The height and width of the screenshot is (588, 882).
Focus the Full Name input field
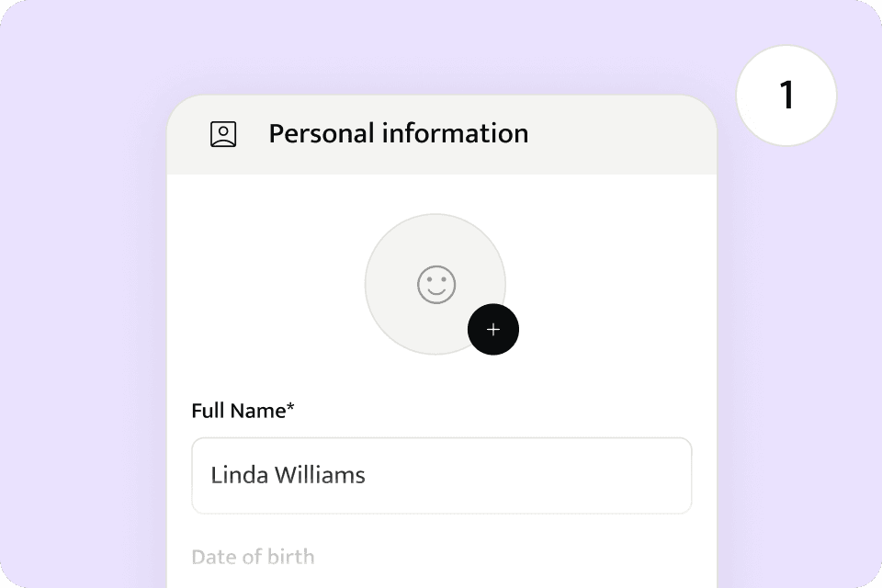[441, 475]
